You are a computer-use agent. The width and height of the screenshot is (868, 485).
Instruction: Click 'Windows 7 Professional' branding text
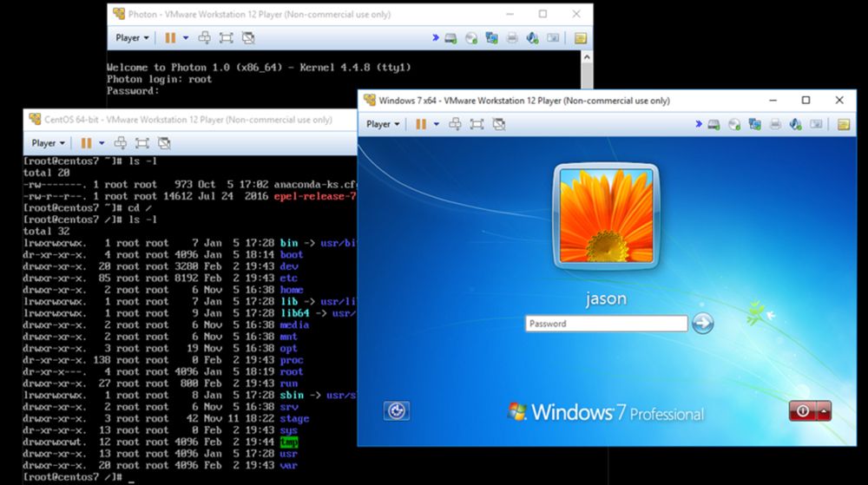click(617, 413)
